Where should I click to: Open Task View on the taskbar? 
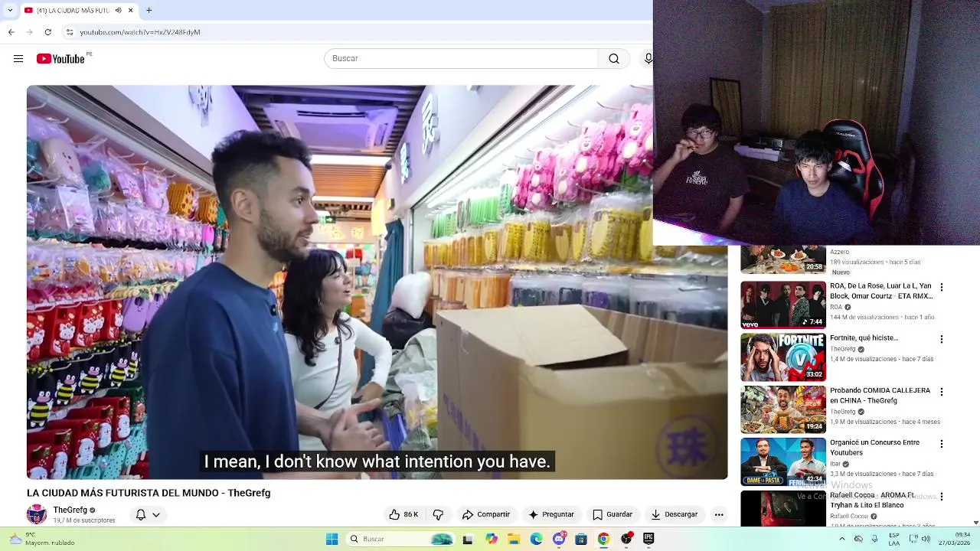click(x=468, y=540)
